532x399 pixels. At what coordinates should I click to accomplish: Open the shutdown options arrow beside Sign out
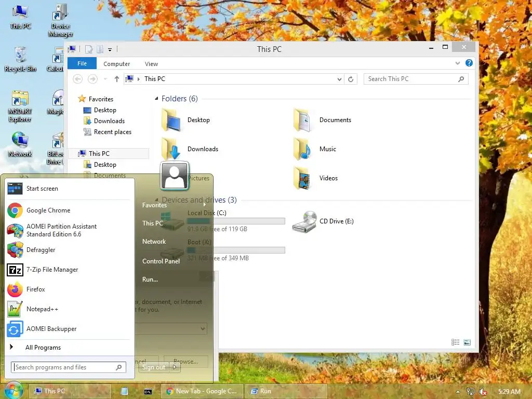coord(175,367)
